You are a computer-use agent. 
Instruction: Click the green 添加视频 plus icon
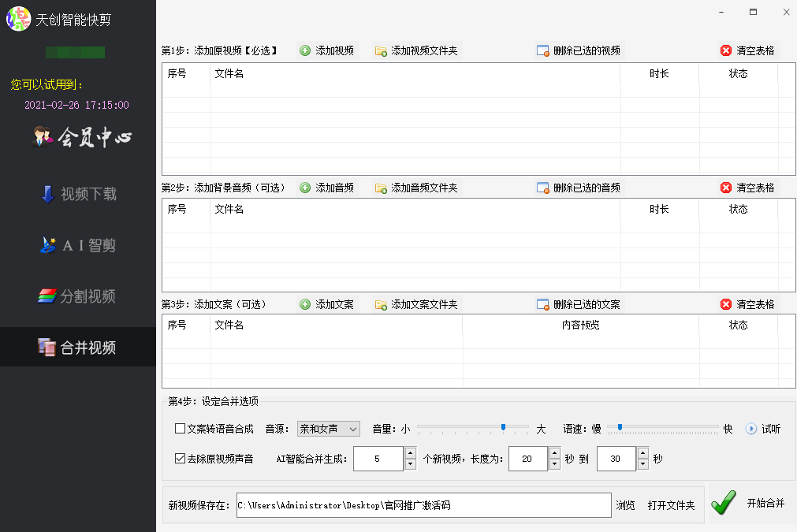click(305, 50)
